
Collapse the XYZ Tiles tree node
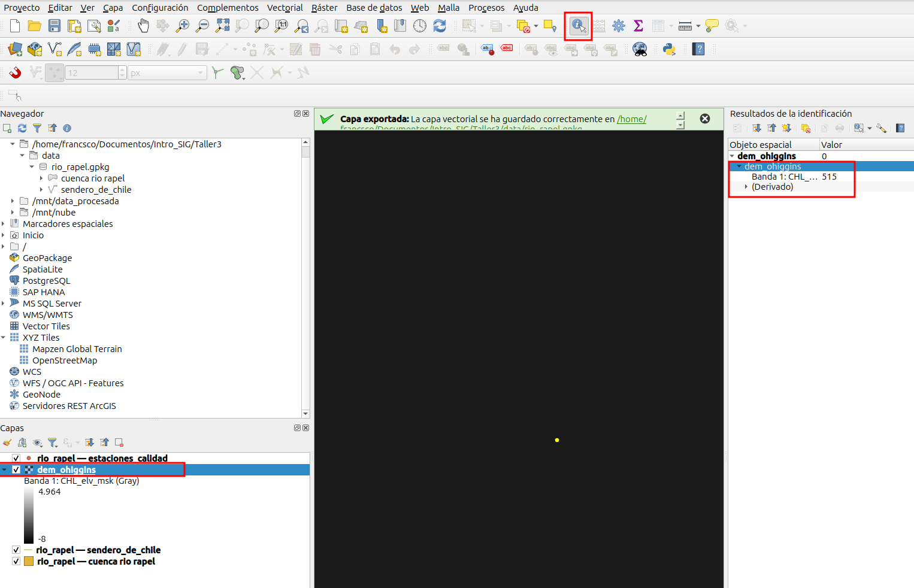[4, 338]
